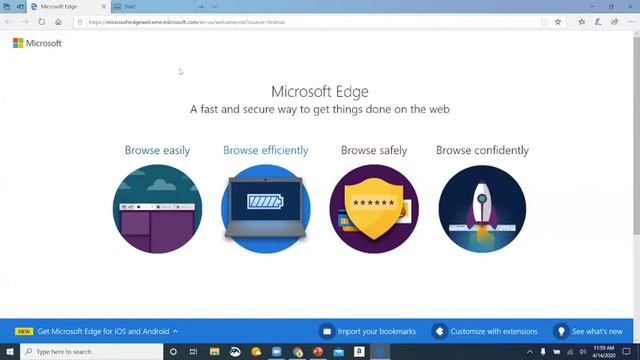Click the laptop battery illustration

pos(266,209)
